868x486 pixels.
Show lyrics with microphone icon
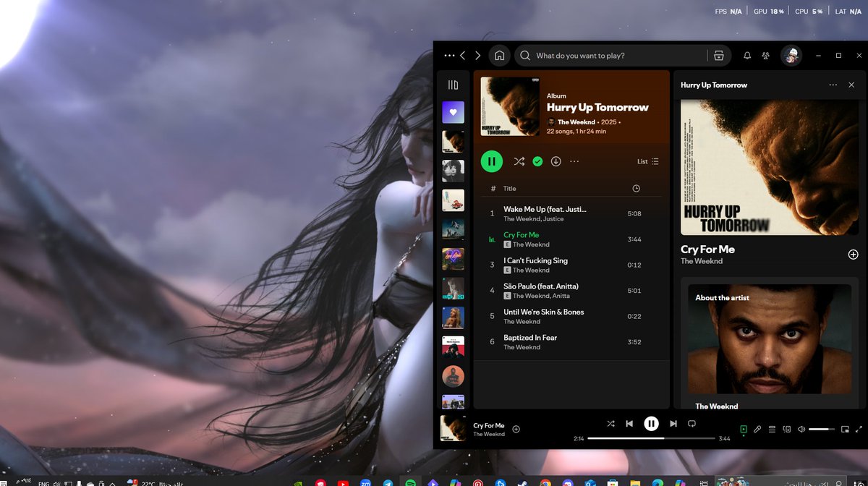tap(757, 429)
